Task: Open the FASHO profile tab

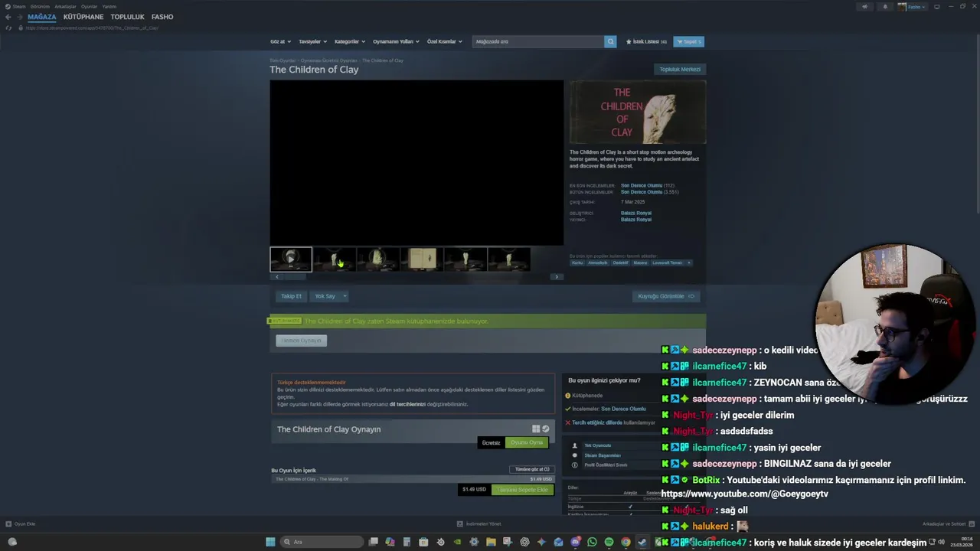Action: click(162, 17)
